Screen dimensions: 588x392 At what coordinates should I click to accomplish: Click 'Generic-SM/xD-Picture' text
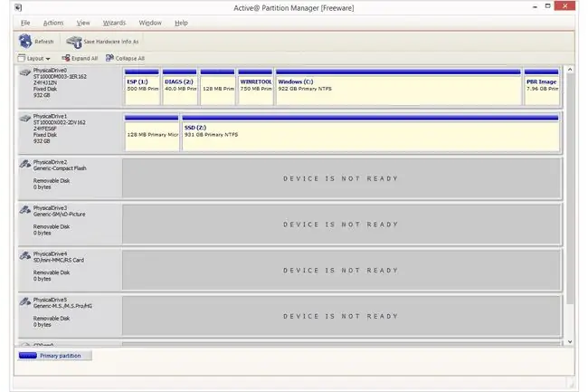coord(59,215)
